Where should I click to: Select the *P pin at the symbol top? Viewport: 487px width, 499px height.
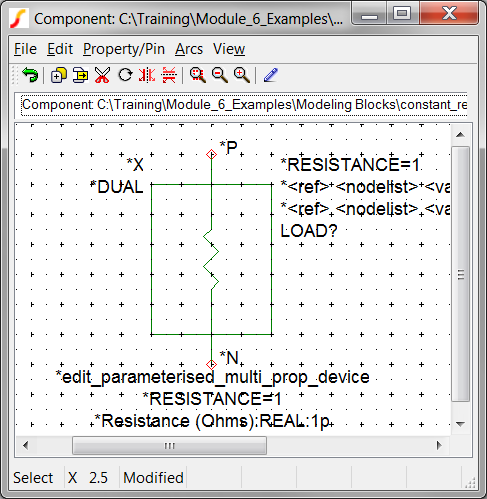pyautogui.click(x=211, y=154)
